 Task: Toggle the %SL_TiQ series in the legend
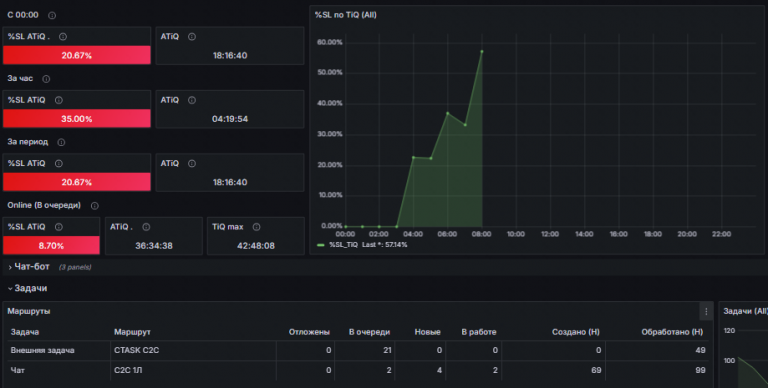[343, 244]
